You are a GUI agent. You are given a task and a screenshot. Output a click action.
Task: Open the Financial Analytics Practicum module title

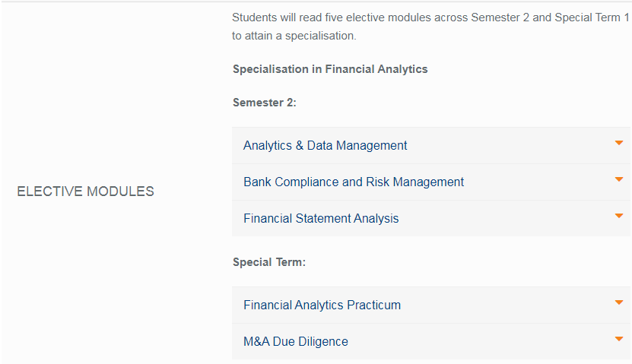point(322,305)
